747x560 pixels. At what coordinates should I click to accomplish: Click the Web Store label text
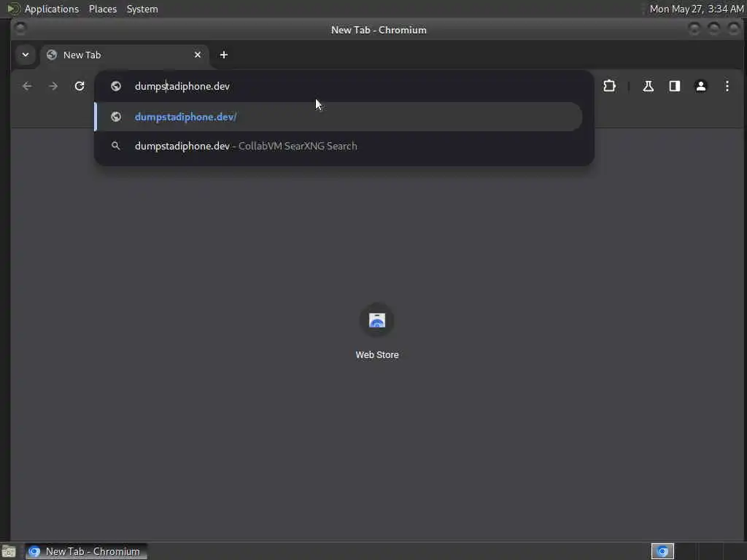click(x=377, y=355)
